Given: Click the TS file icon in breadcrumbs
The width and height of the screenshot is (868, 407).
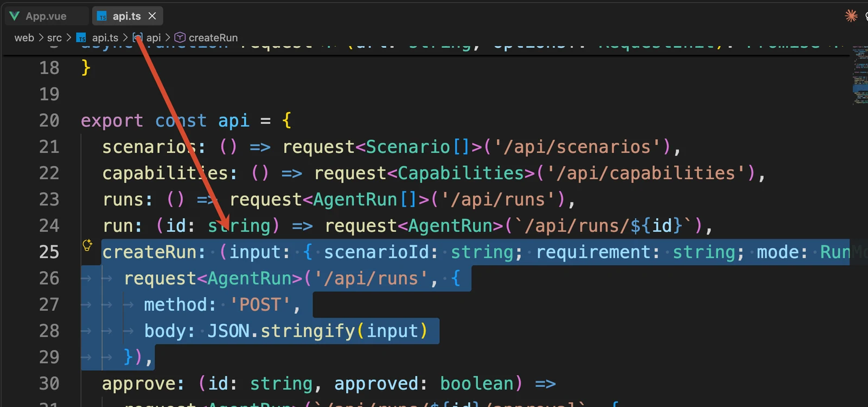Looking at the screenshot, I should tap(81, 38).
